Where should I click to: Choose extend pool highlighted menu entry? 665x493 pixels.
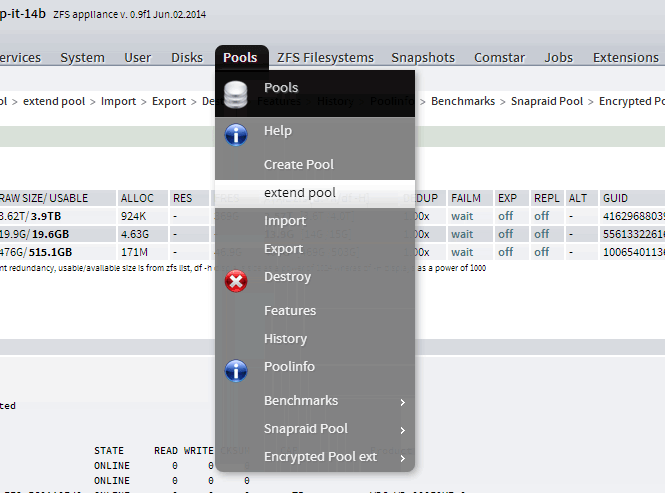[315, 193]
